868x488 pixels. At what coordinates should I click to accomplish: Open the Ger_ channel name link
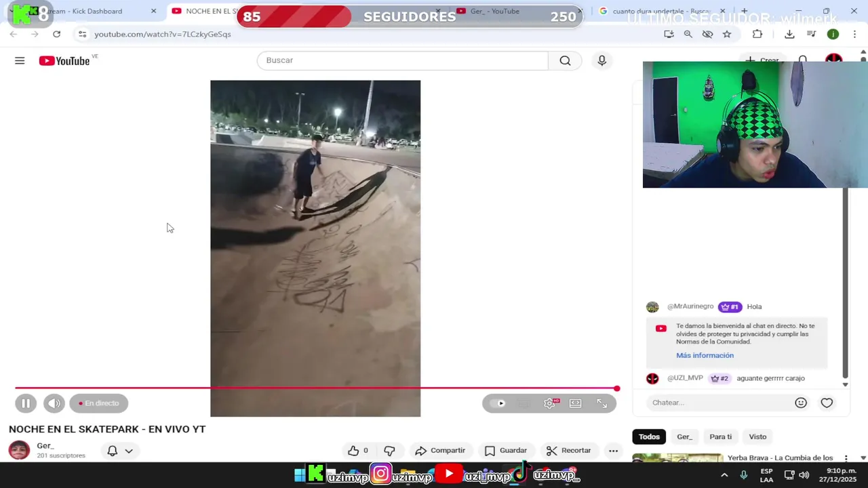(45, 445)
